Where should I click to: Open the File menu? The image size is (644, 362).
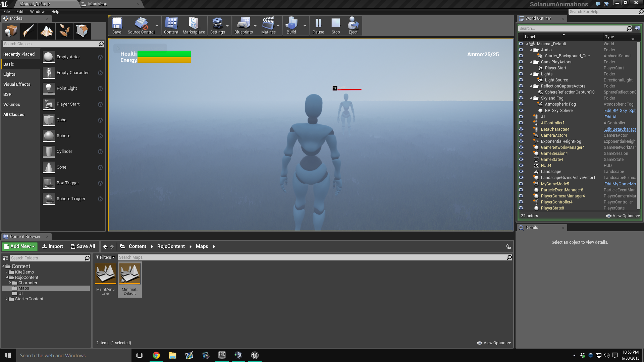[x=6, y=12]
